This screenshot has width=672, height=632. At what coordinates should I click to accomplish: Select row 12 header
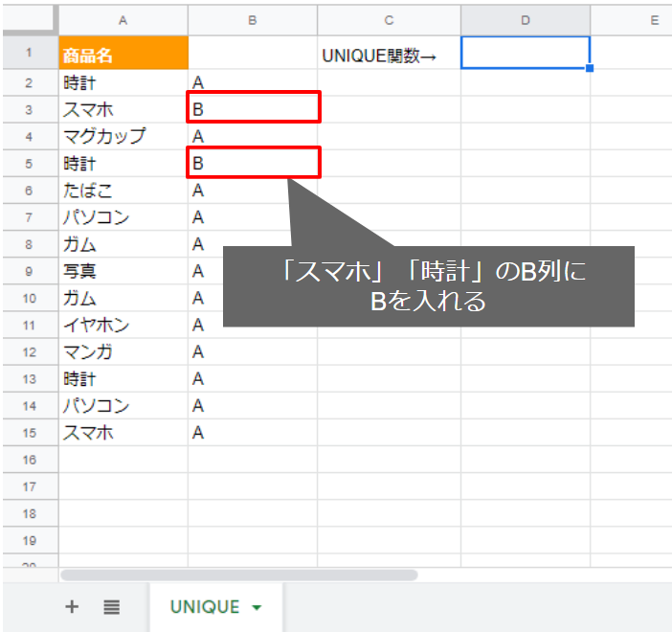pyautogui.click(x=30, y=352)
